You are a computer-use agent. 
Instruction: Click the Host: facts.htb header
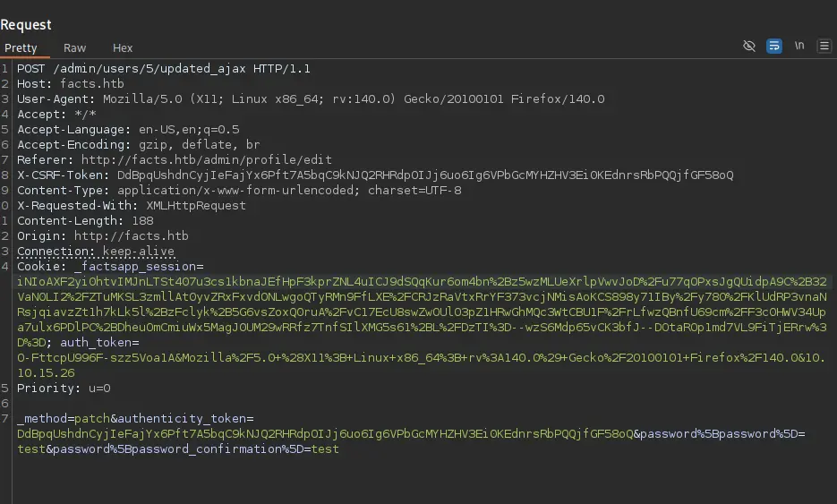[x=71, y=84]
